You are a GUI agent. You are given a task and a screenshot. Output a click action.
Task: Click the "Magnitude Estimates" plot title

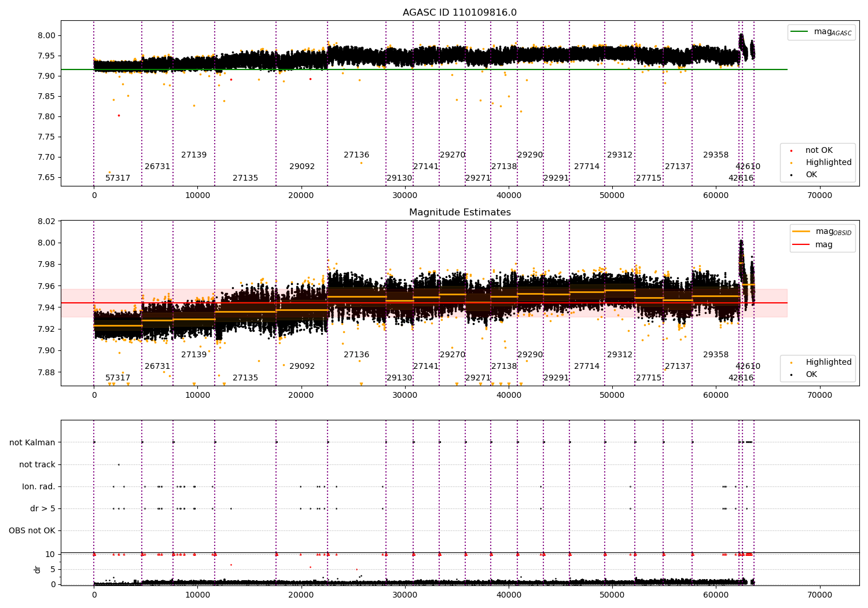(x=460, y=213)
